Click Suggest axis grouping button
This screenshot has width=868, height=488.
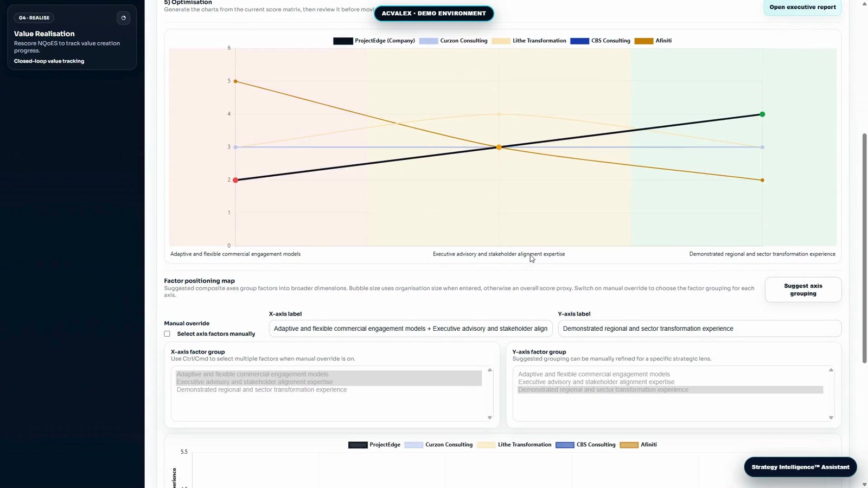[x=803, y=290]
